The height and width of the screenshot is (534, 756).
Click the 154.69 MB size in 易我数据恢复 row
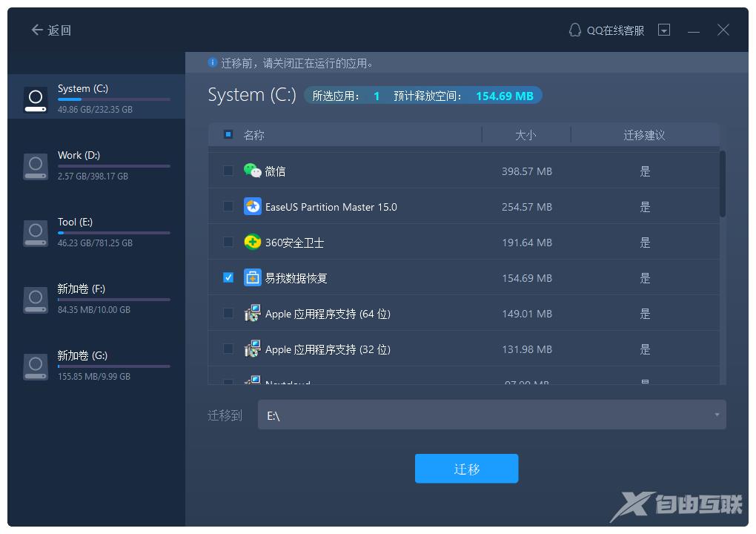click(526, 278)
